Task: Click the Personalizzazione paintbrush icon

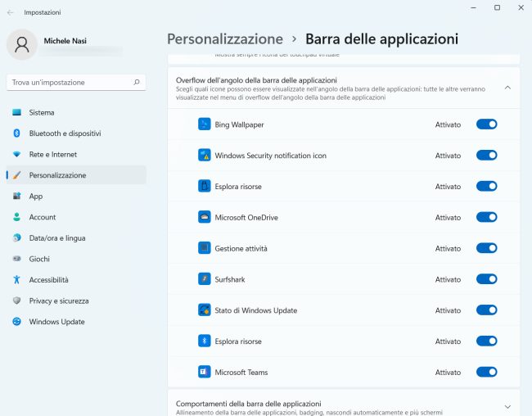Action: pyautogui.click(x=16, y=175)
